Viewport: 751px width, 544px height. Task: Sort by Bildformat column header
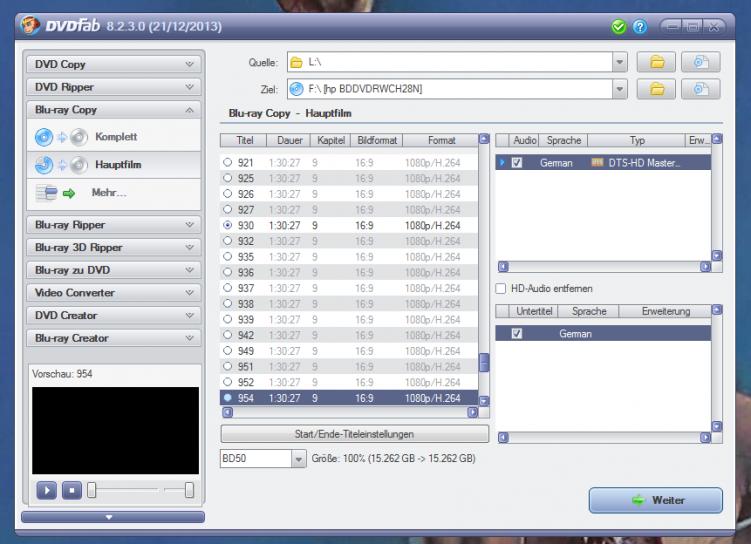[377, 140]
